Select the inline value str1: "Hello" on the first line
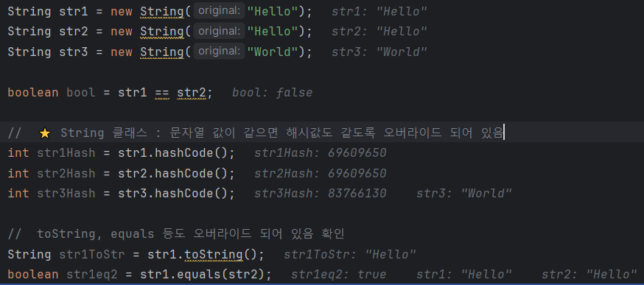The image size is (644, 285). pyautogui.click(x=379, y=12)
